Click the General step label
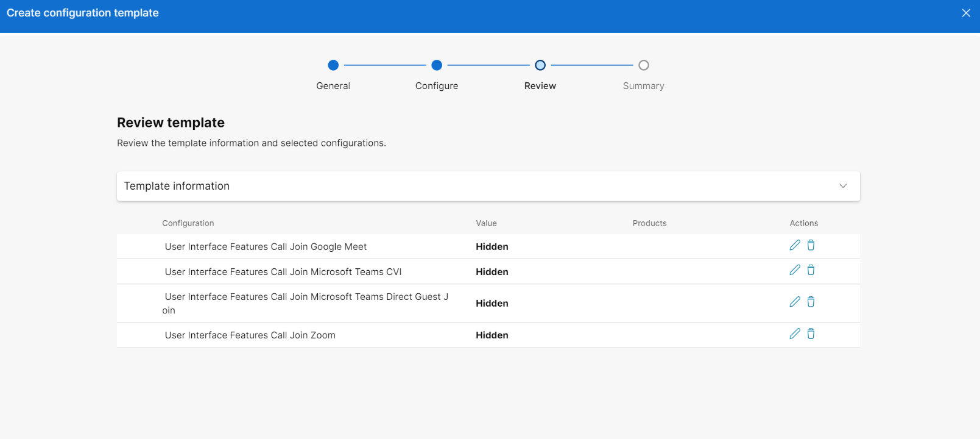This screenshot has height=439, width=980. pos(333,86)
